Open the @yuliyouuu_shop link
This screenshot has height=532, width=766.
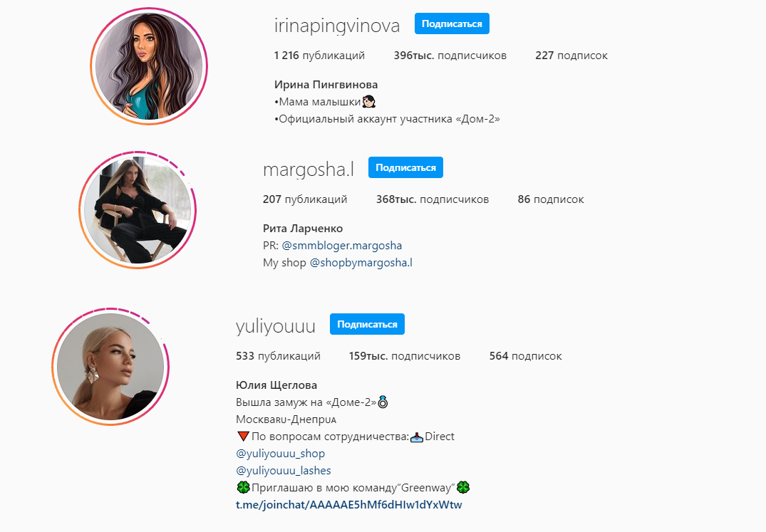click(281, 454)
